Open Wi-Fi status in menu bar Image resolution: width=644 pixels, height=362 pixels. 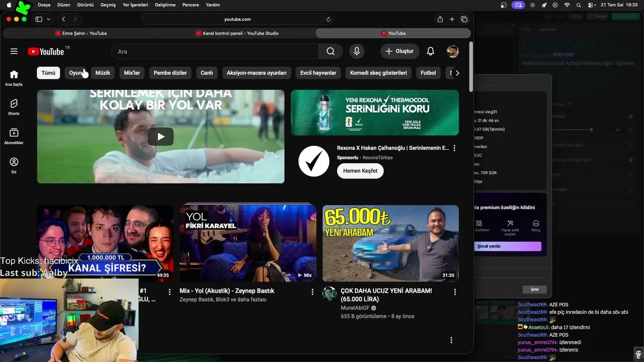567,5
